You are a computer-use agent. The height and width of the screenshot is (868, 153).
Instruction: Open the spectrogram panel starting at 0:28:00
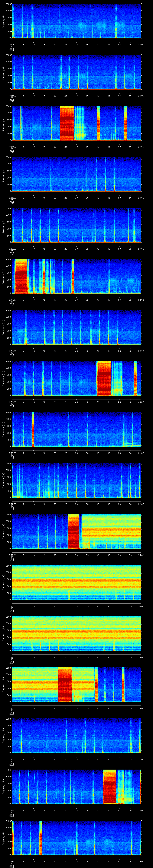click(76, 327)
